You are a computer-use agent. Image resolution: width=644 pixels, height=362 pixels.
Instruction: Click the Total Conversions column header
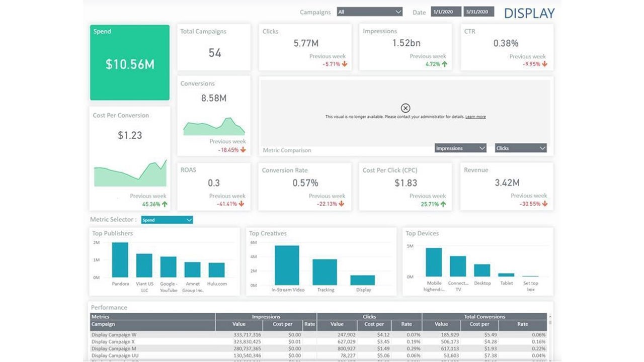[485, 317]
